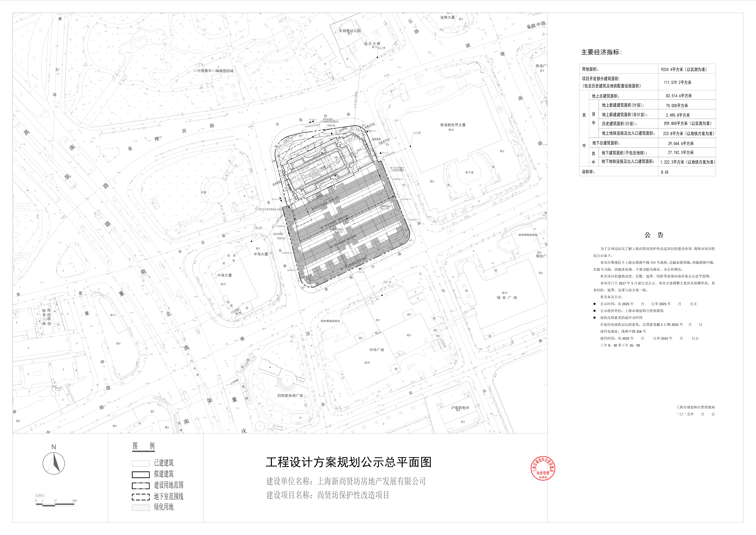
Task: Click the 沪南供电所 map label
Action: 460,407
